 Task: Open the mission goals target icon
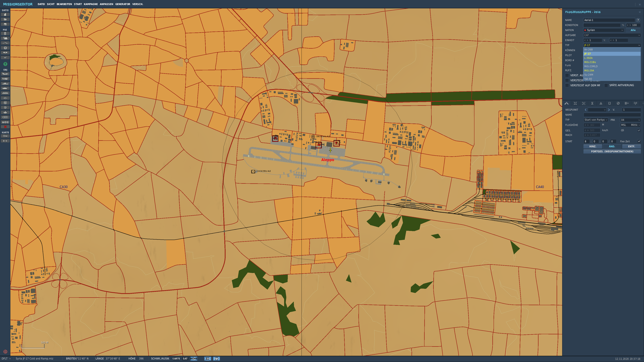click(5, 48)
